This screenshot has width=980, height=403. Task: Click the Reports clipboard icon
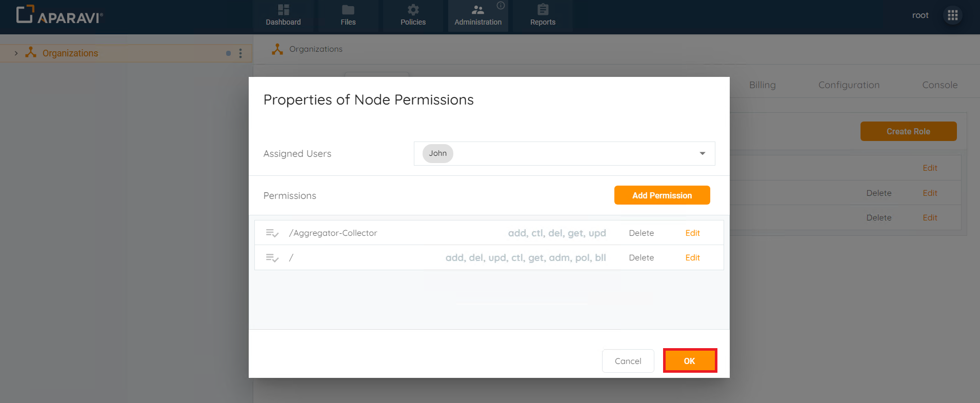pyautogui.click(x=543, y=10)
